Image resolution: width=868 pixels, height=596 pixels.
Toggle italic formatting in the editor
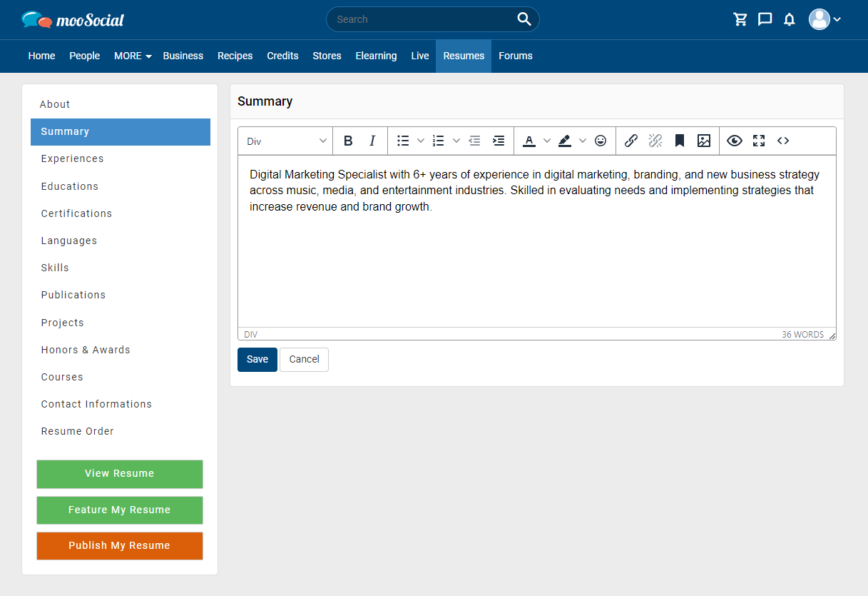[372, 141]
